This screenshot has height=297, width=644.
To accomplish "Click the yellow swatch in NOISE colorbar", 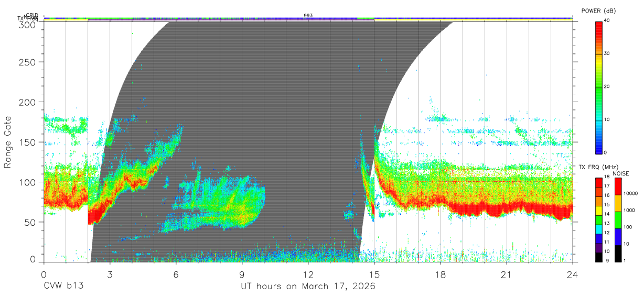I will coord(618,203).
